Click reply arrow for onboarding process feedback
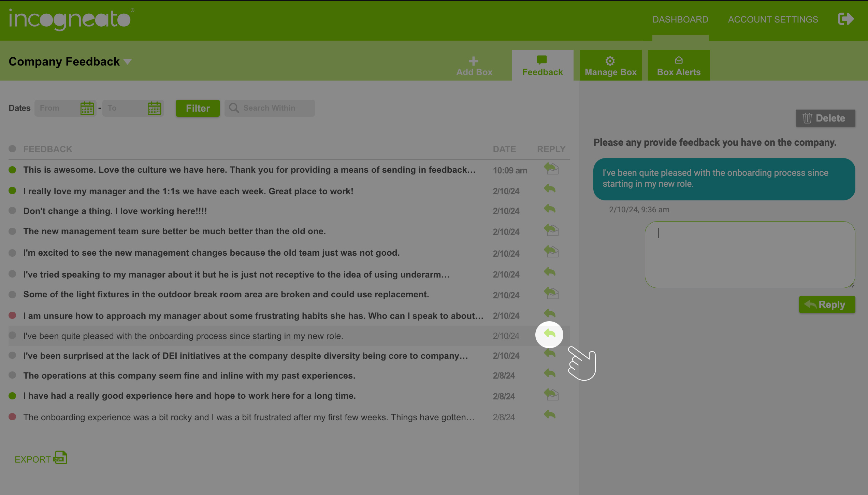Viewport: 868px width, 495px height. click(549, 334)
